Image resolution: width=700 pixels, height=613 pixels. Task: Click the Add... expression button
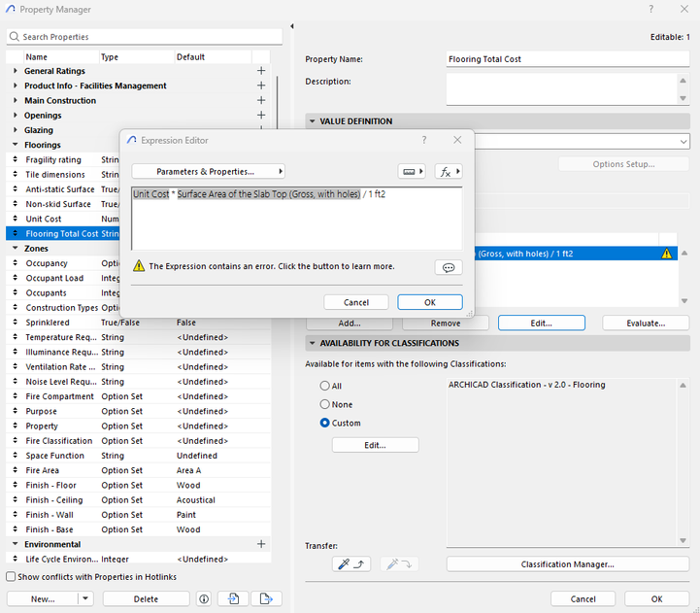point(350,324)
